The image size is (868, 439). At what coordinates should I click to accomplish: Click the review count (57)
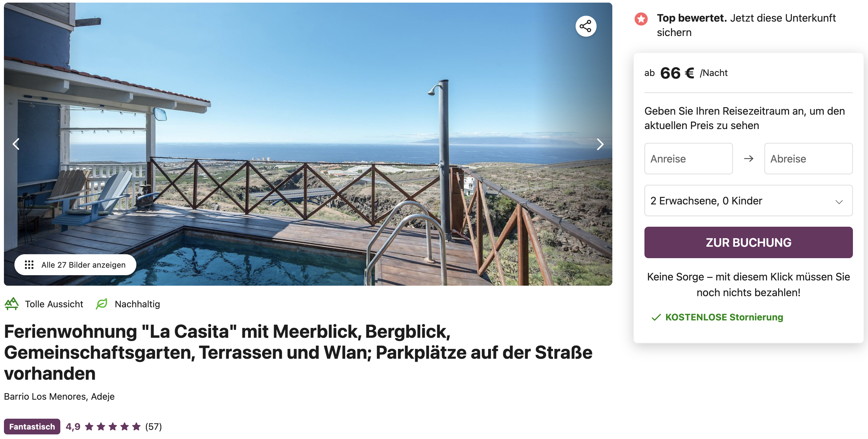coord(153,427)
